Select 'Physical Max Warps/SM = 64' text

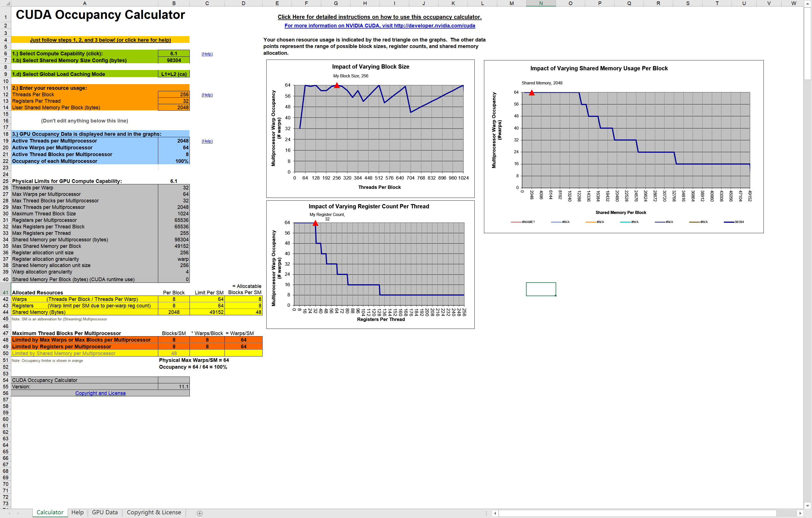[194, 360]
